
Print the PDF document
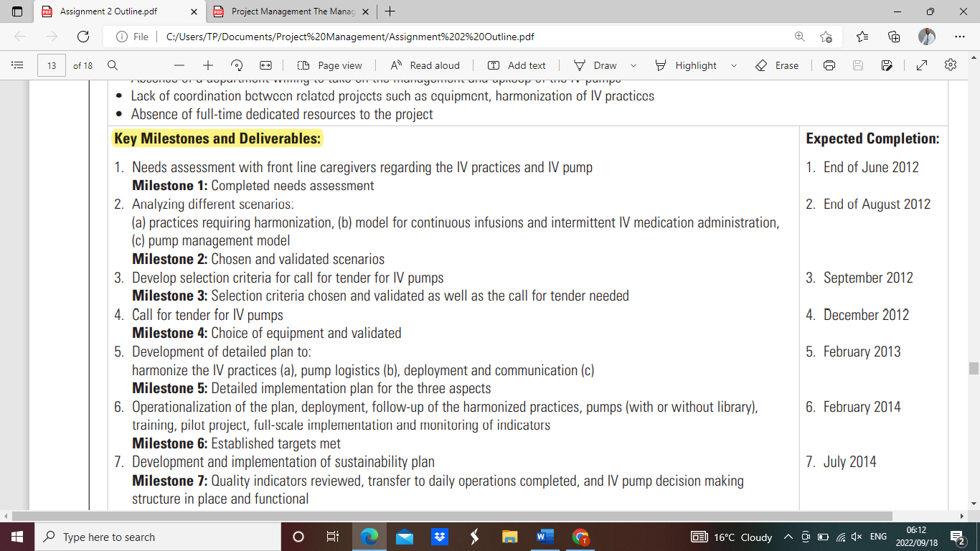pos(829,65)
